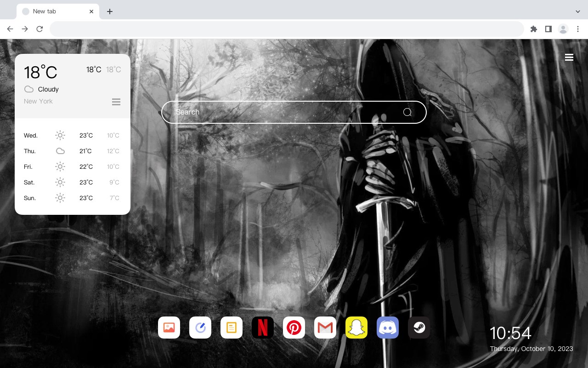Click the 10:54 clock display
Viewport: 588px width, 368px height.
(x=510, y=333)
